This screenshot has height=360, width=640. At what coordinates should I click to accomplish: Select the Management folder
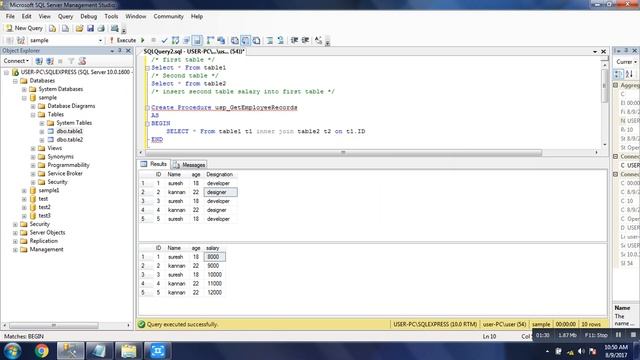[46, 249]
